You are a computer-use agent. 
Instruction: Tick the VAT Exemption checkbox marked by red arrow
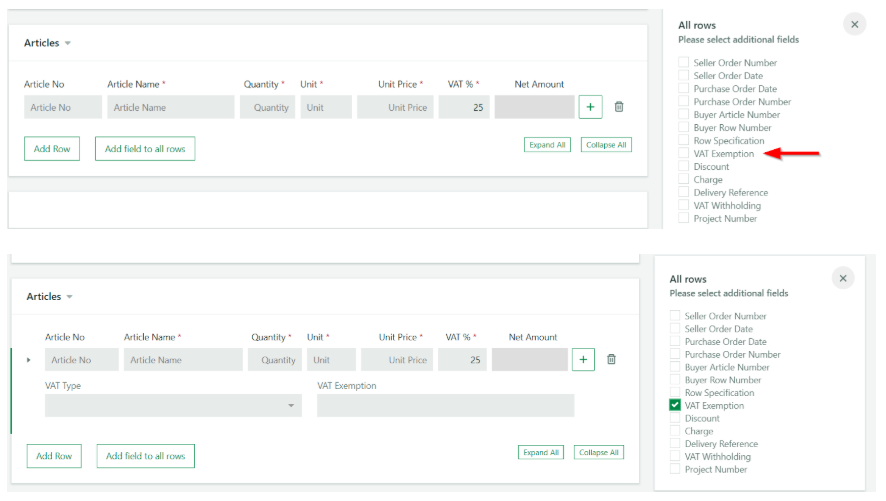[684, 154]
